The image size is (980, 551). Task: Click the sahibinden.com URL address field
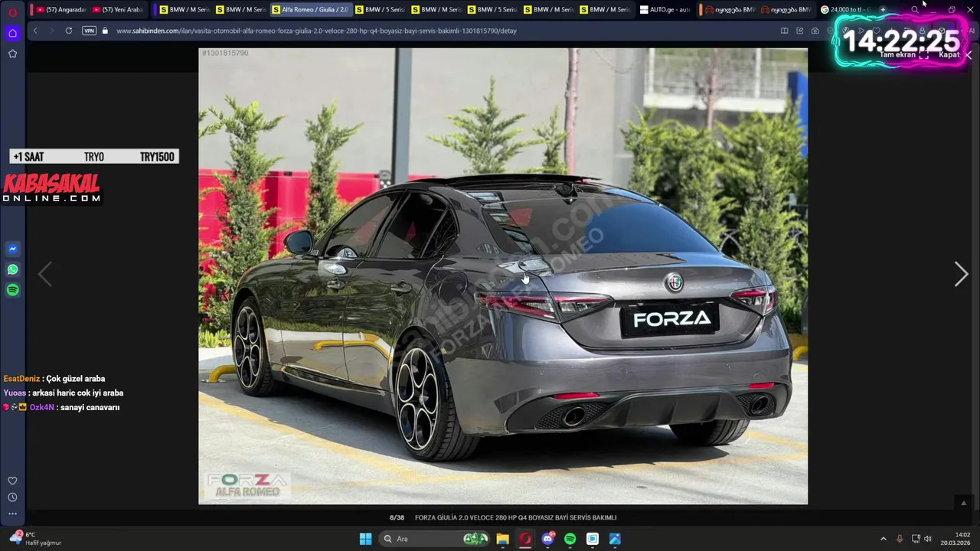[316, 31]
